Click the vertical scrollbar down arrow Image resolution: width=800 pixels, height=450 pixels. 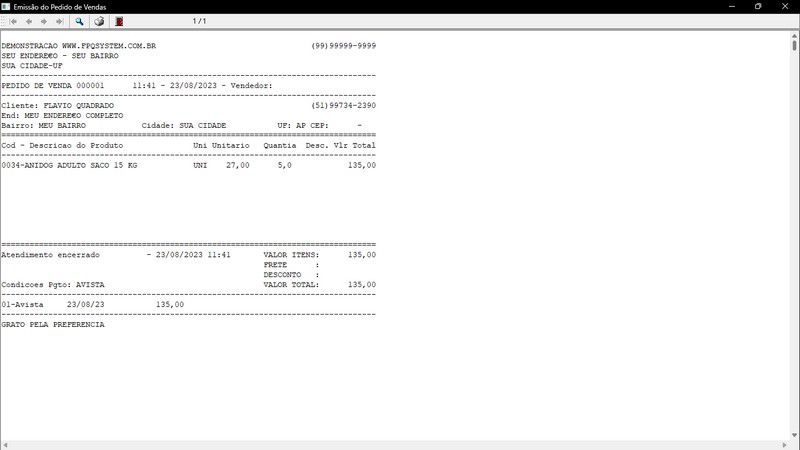point(794,435)
